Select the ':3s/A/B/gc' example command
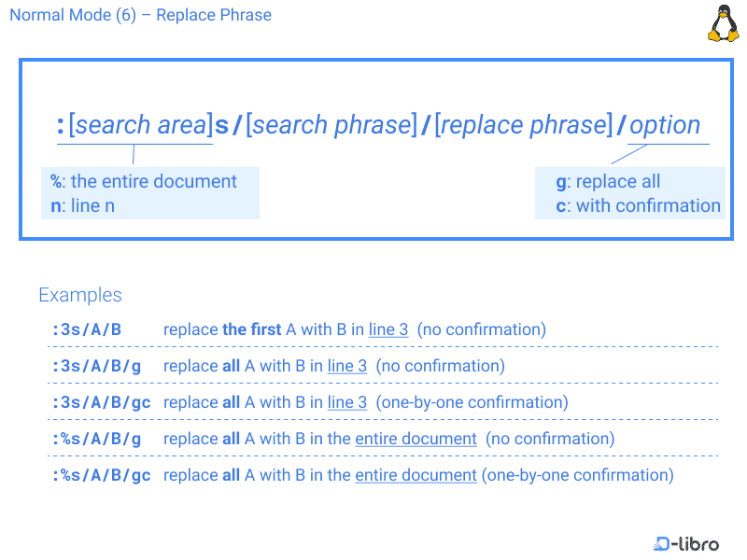 point(102,403)
